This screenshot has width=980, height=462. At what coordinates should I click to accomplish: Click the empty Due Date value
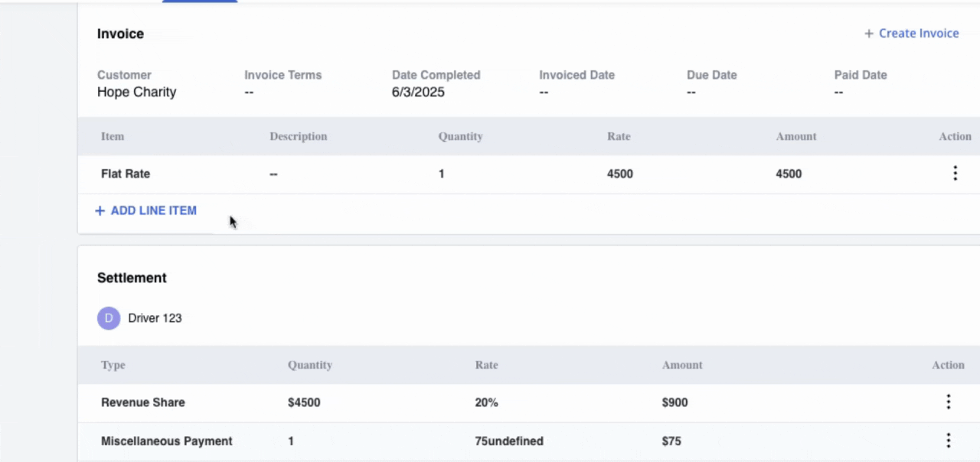[x=691, y=93]
